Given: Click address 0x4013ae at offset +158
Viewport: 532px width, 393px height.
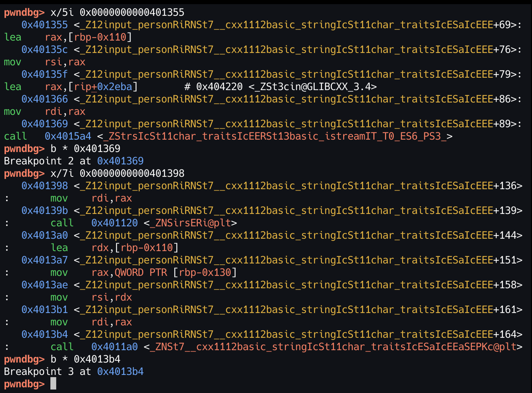Looking at the screenshot, I should tap(44, 285).
